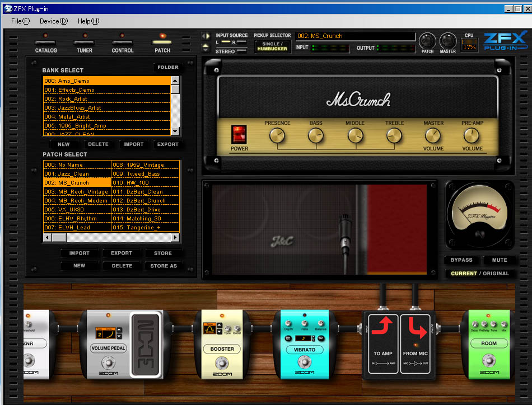The width and height of the screenshot is (532, 405).
Task: Click the Boost knob on Booster pedal
Action: tap(237, 328)
